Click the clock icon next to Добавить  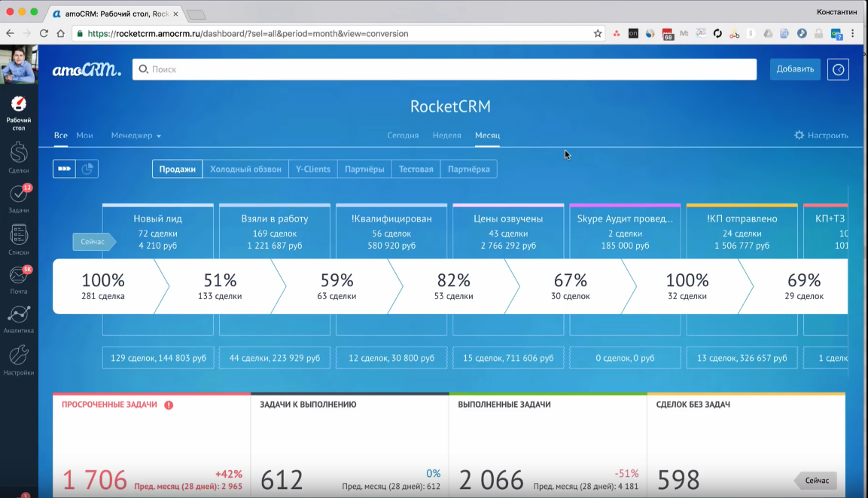838,69
